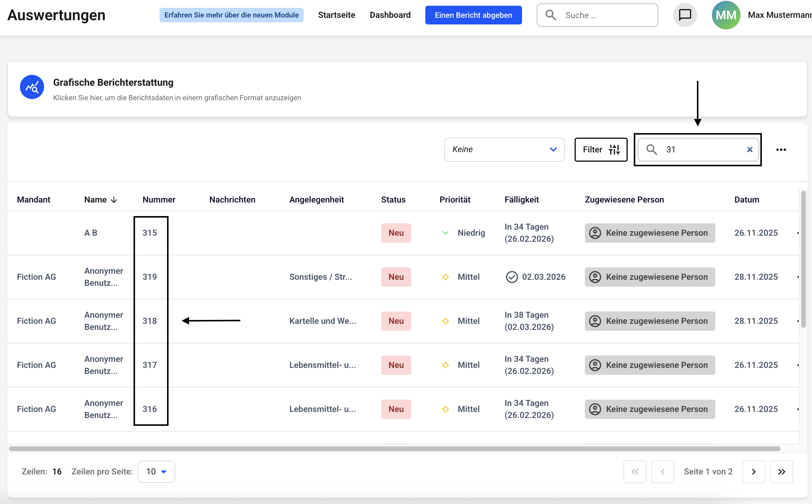The width and height of the screenshot is (812, 504).
Task: Click the due-date checkmark icon for 02.03.2026
Action: (511, 277)
